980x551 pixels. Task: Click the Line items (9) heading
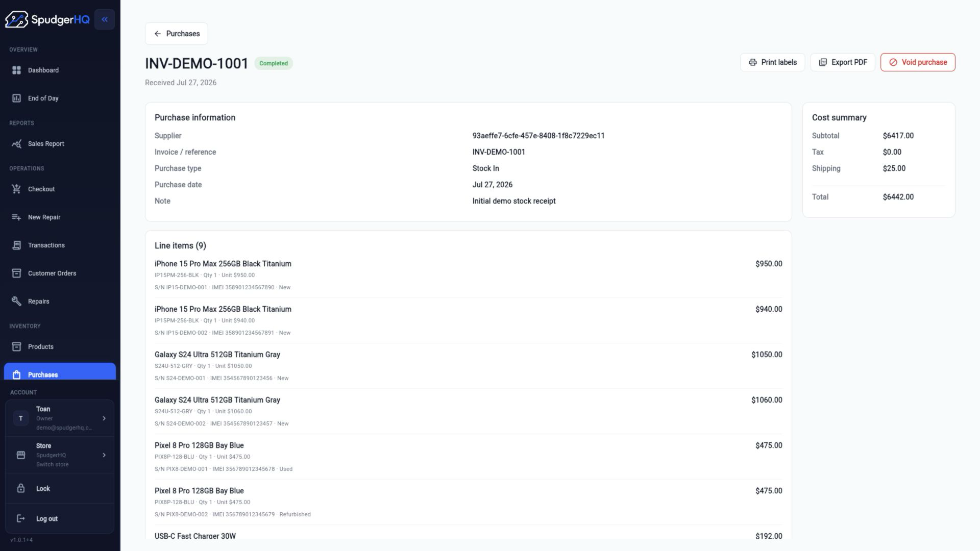tap(180, 245)
